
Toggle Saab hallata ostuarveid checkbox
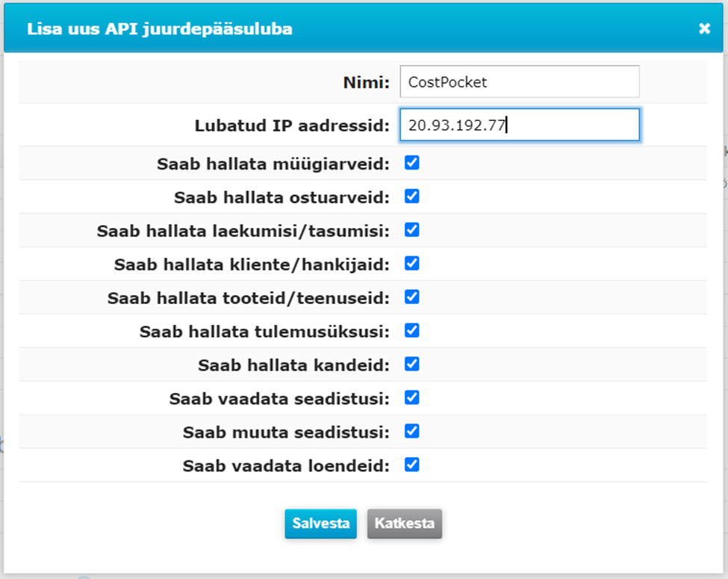412,196
